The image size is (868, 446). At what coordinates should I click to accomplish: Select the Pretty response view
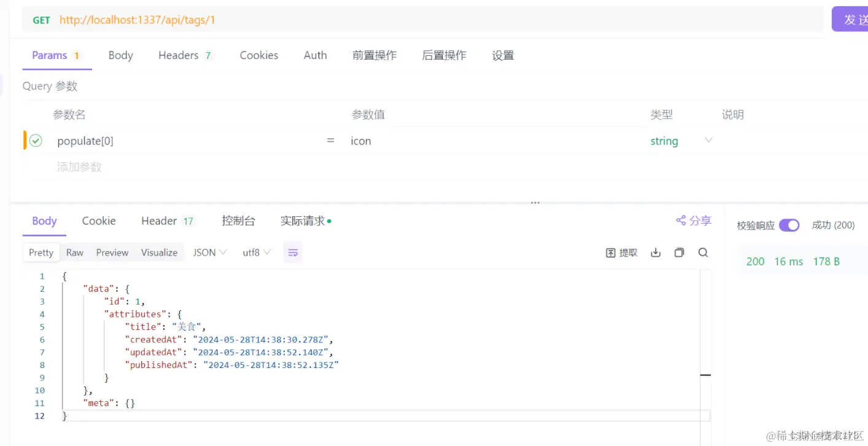point(41,252)
